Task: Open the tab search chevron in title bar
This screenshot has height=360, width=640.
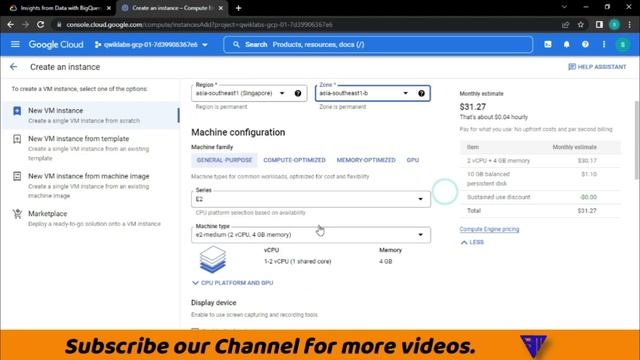Action: click(564, 7)
